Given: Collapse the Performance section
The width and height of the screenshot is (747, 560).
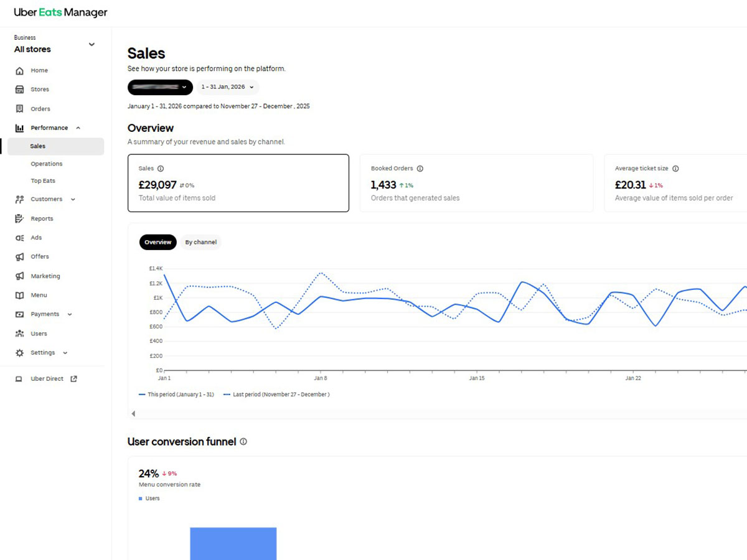Looking at the screenshot, I should click(x=78, y=128).
